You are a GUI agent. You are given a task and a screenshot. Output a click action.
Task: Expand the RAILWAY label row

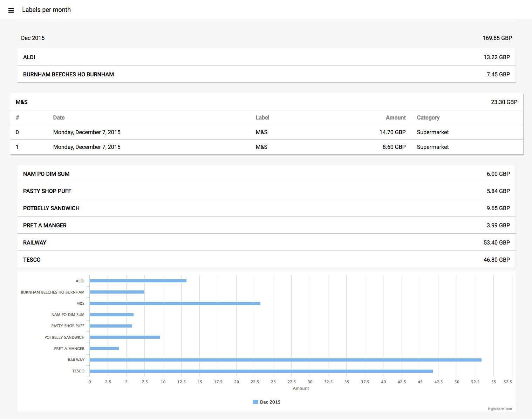(266, 242)
